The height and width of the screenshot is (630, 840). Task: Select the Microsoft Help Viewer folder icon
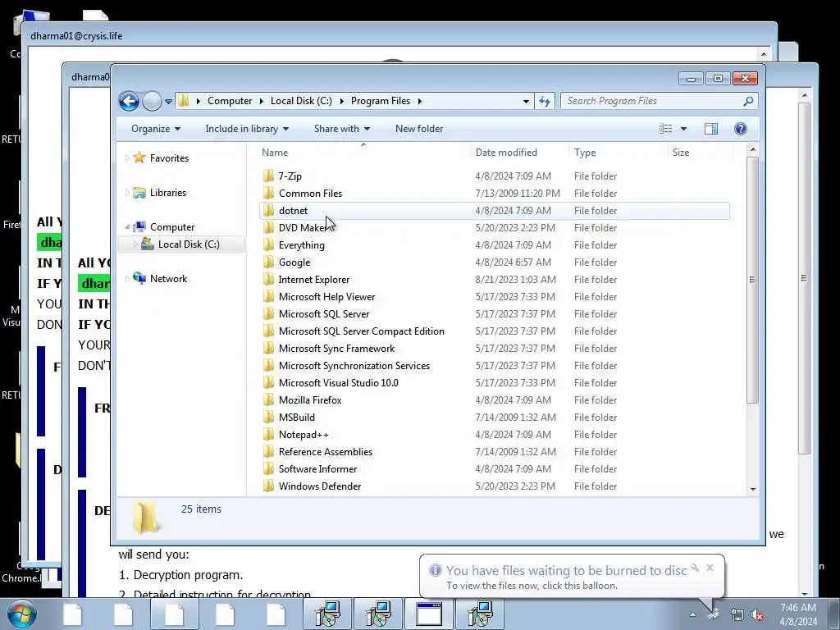pos(268,296)
